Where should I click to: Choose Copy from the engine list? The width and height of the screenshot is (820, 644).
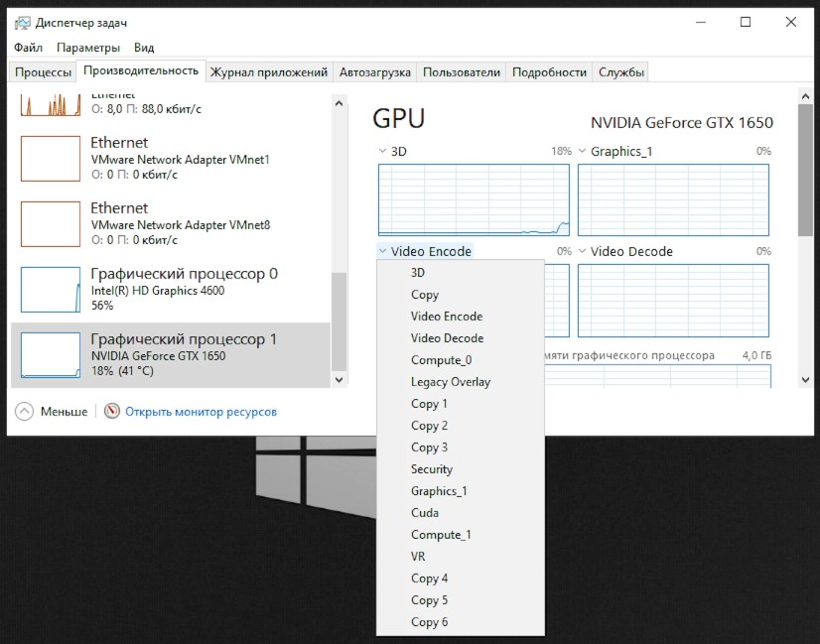tap(461, 295)
